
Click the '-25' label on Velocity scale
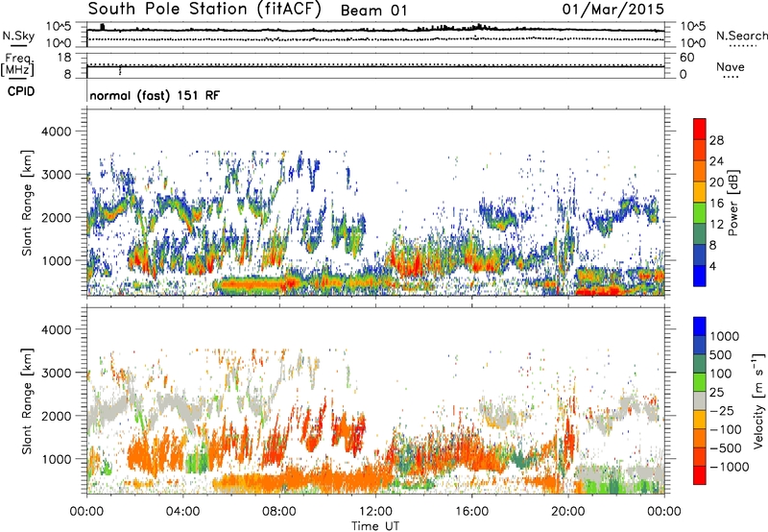click(721, 411)
